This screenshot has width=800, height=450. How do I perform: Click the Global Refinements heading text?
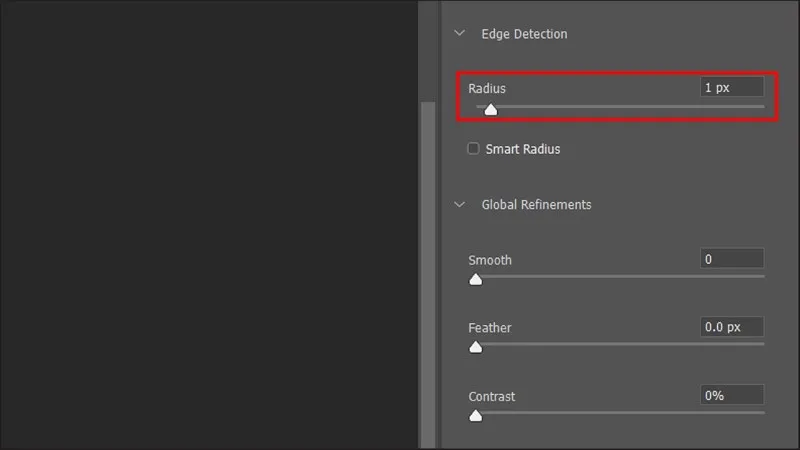point(536,204)
